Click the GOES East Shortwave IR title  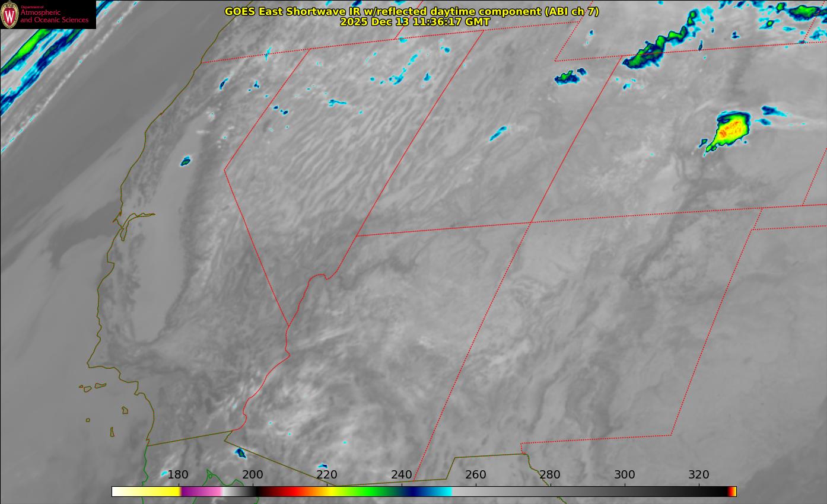[411, 11]
